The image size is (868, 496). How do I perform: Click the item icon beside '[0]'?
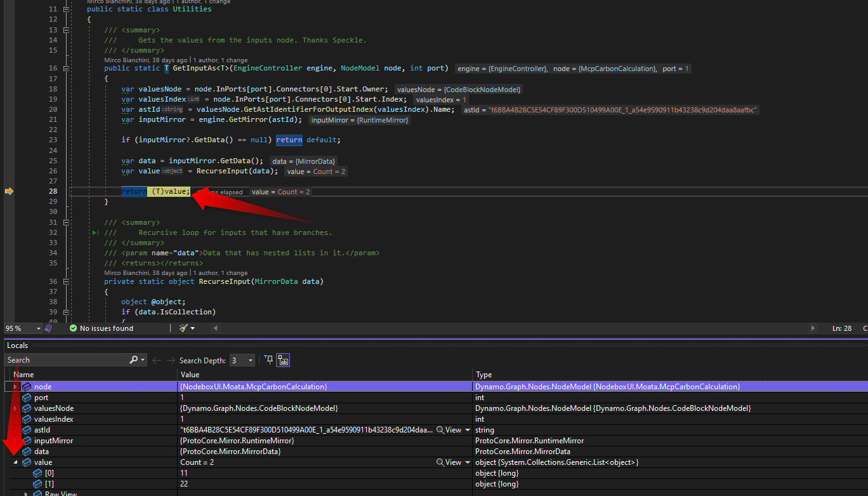[37, 473]
